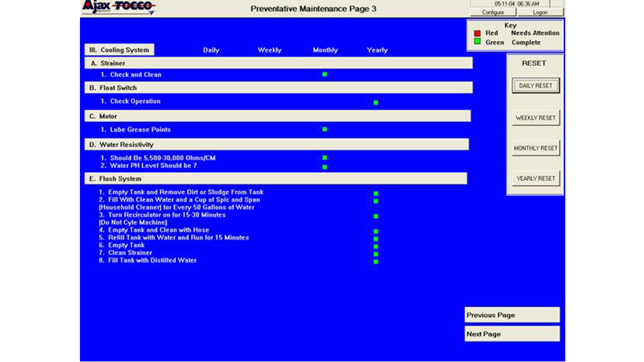Toggle the status square for Clean Strainer
The image size is (644, 362).
point(376,253)
